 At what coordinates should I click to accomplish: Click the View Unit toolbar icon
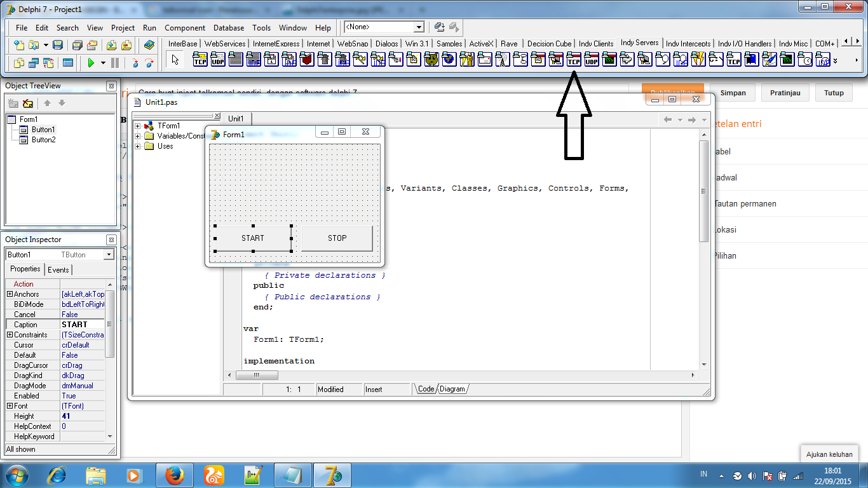click(x=19, y=63)
